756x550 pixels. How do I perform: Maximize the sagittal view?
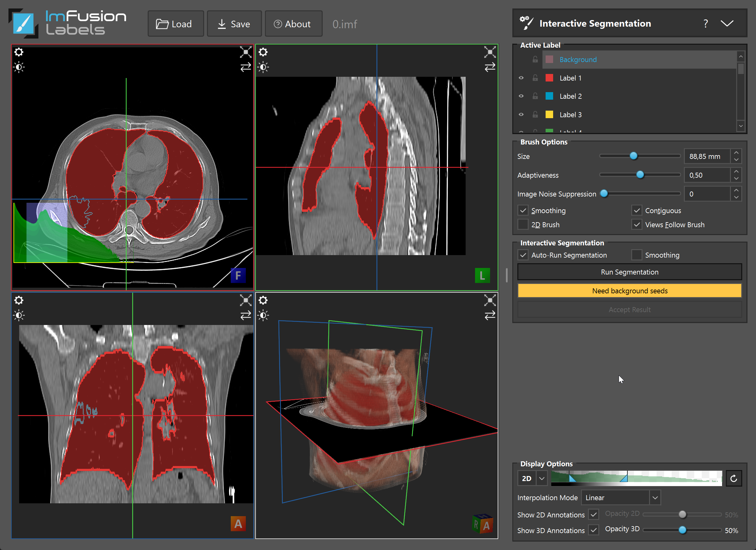coord(490,52)
